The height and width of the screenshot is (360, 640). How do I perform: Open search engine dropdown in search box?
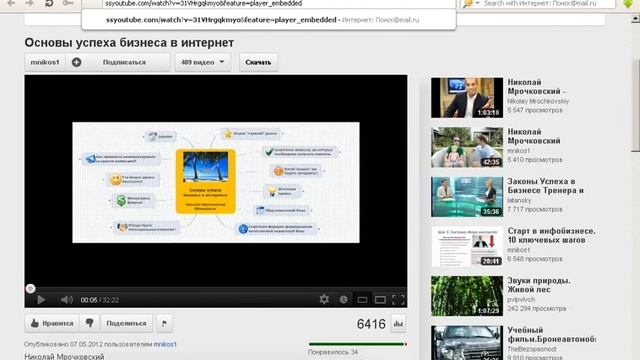471,3
